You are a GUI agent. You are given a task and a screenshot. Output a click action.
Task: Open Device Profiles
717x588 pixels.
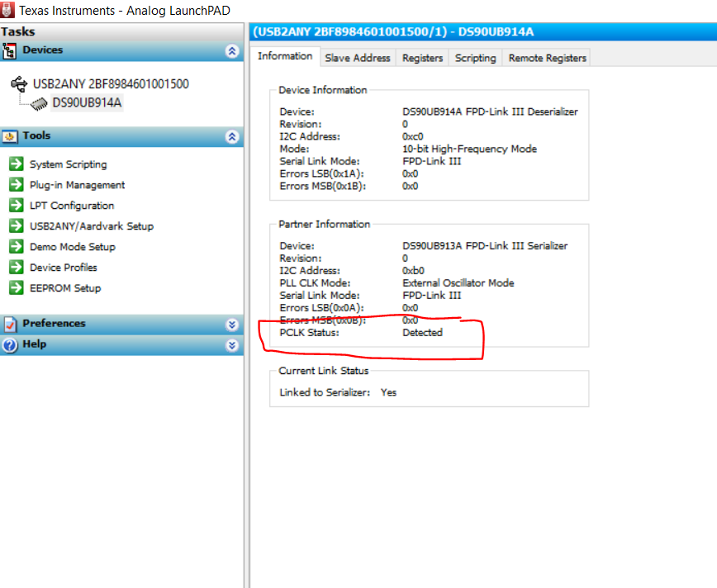[63, 267]
